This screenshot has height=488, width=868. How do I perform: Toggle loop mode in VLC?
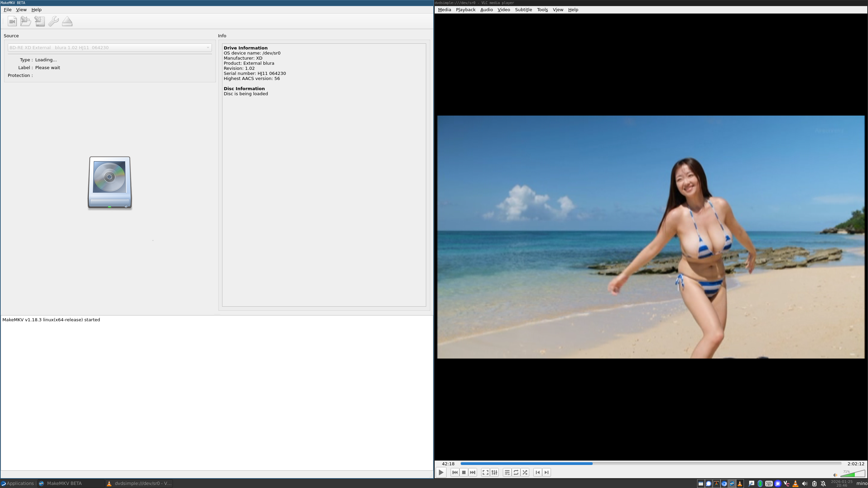tap(516, 472)
